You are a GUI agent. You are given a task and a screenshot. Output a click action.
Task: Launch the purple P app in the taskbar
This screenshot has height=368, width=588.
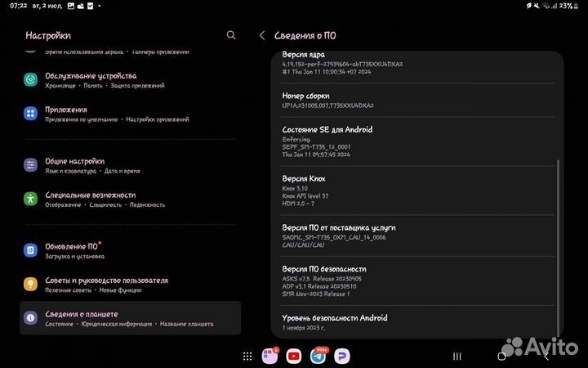tap(341, 356)
